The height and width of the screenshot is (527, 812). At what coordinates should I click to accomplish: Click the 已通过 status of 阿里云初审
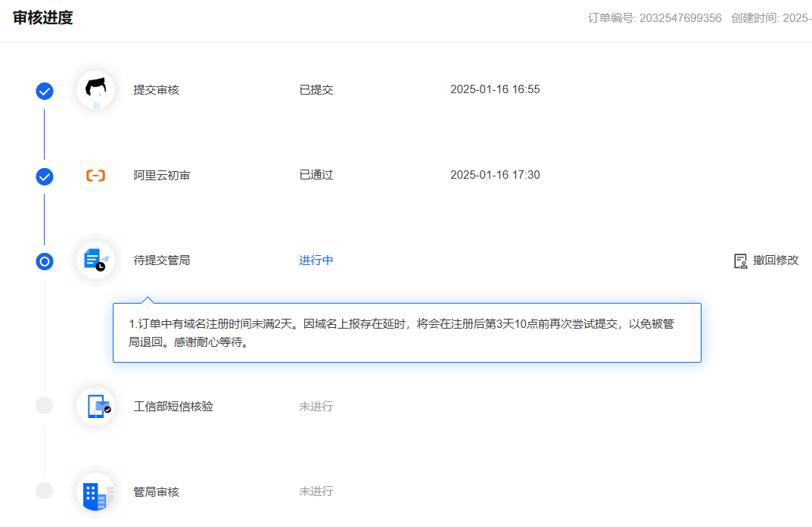(316, 175)
